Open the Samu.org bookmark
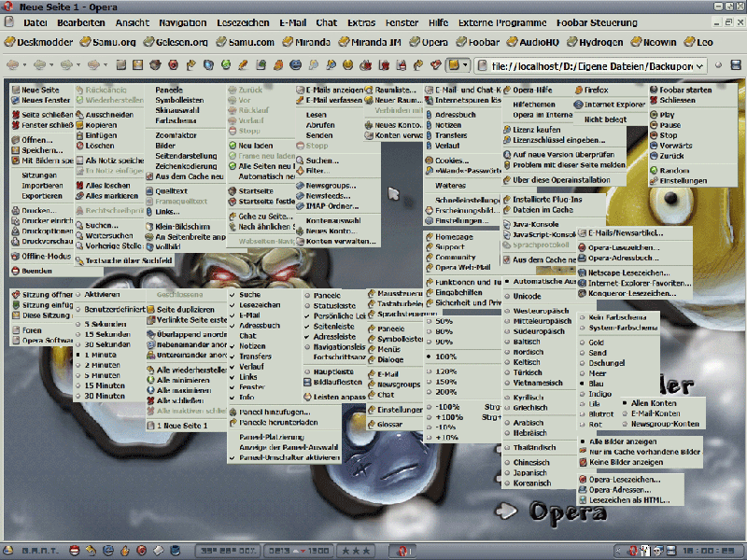This screenshot has width=747, height=560. click(108, 42)
